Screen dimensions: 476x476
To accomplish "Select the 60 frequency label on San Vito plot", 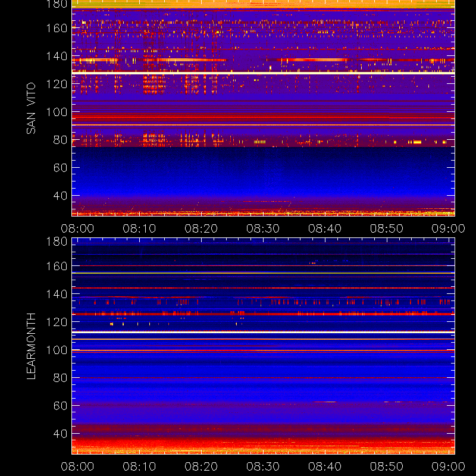I will pos(60,168).
